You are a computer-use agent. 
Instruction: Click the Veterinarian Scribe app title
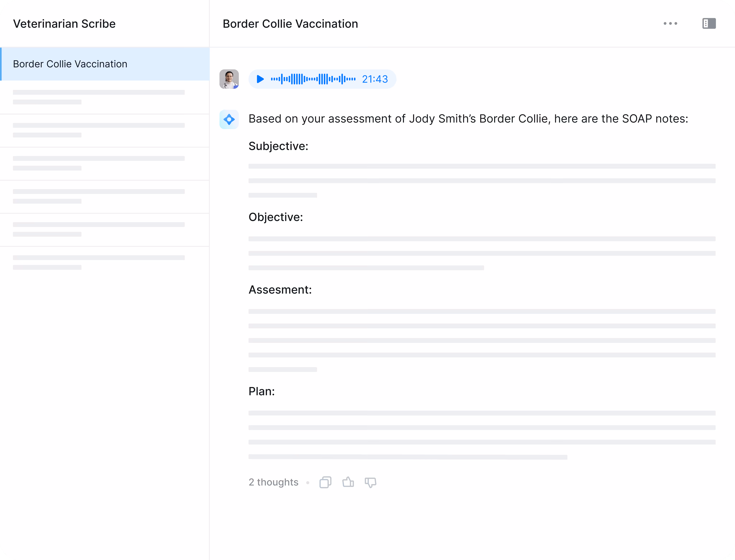[x=64, y=24]
